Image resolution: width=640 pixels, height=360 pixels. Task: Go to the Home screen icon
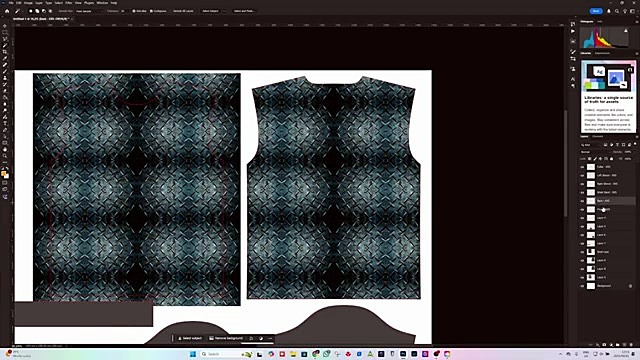pyautogui.click(x=7, y=11)
